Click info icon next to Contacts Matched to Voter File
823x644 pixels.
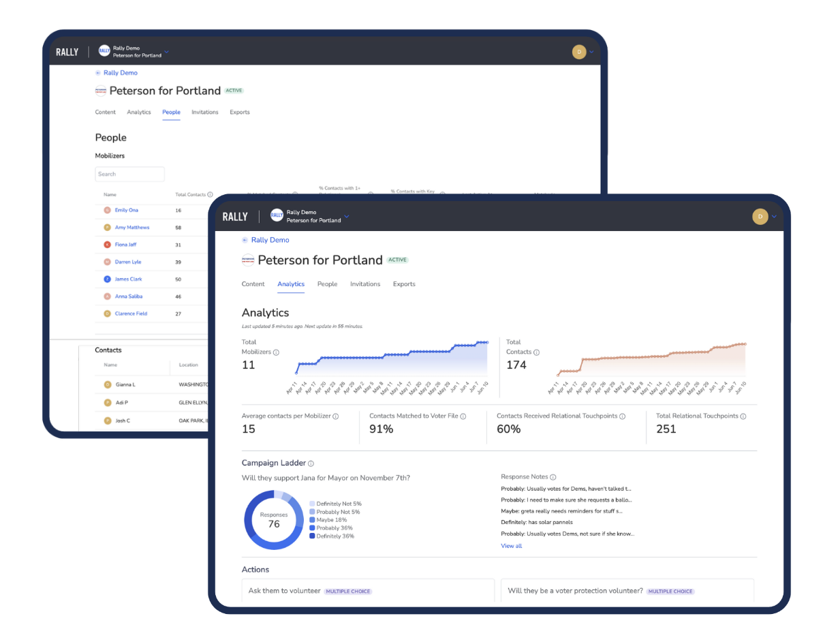(472, 416)
